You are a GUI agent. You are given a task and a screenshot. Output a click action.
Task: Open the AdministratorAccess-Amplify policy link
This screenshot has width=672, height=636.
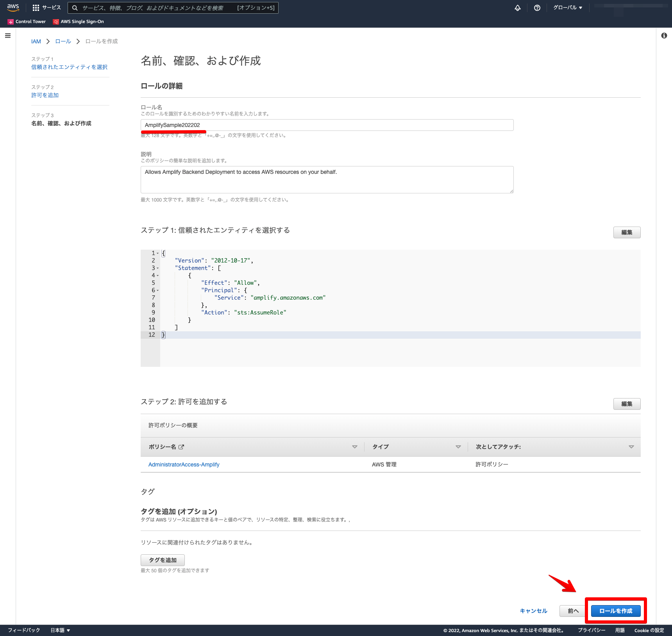pyautogui.click(x=184, y=464)
